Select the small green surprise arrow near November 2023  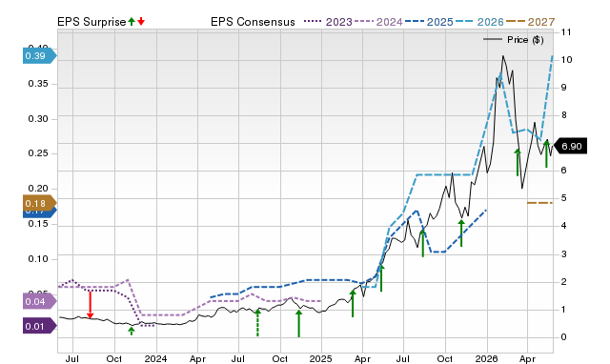click(x=132, y=331)
